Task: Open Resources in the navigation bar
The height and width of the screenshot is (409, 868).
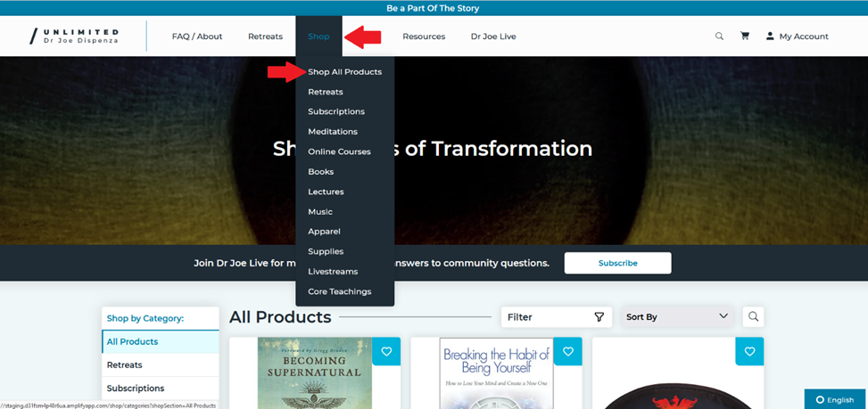Action: click(424, 37)
